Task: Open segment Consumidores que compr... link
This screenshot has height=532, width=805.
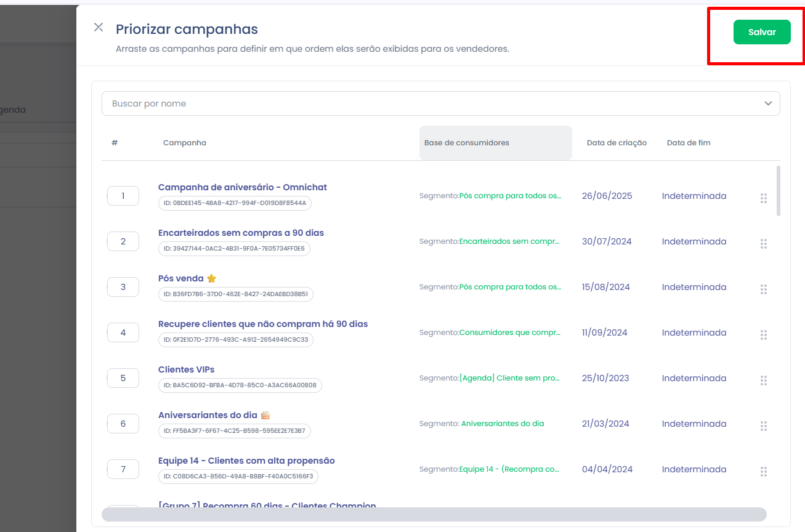Action: [x=510, y=332]
